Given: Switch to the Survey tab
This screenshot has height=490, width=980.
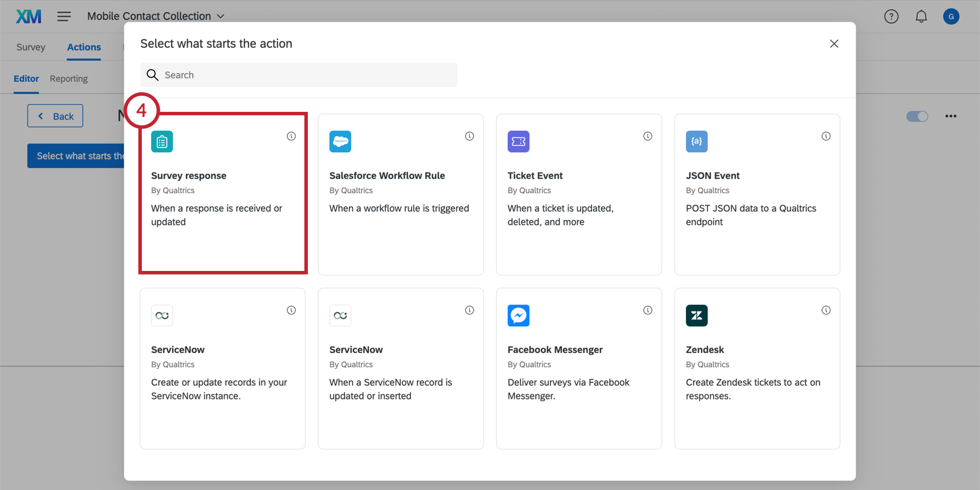Looking at the screenshot, I should point(31,47).
